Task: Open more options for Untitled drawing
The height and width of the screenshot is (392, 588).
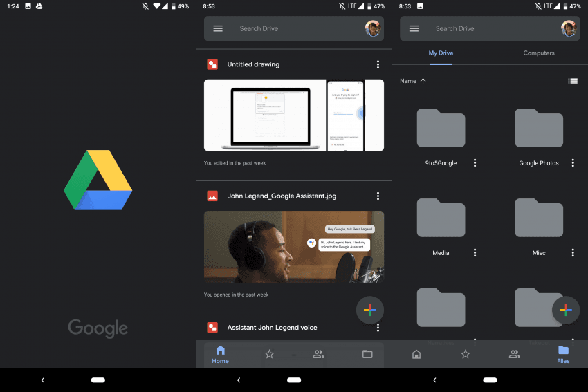Action: [x=378, y=64]
